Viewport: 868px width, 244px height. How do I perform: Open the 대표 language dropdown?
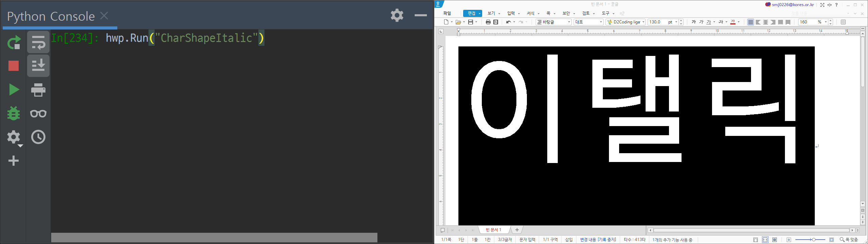click(589, 22)
